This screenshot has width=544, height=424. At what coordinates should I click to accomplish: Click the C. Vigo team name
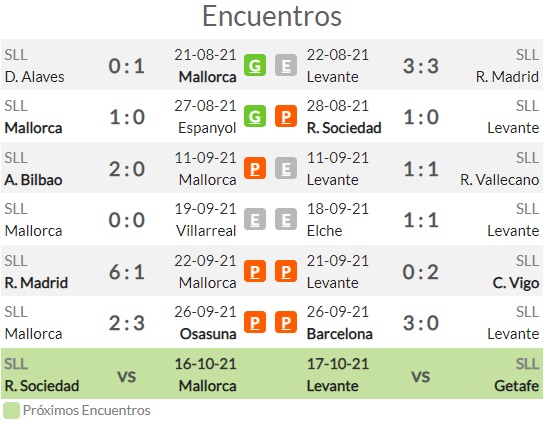tap(516, 283)
